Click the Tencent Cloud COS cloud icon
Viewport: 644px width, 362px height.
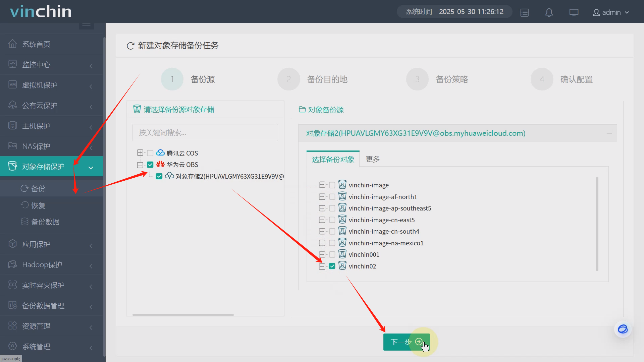(x=160, y=153)
